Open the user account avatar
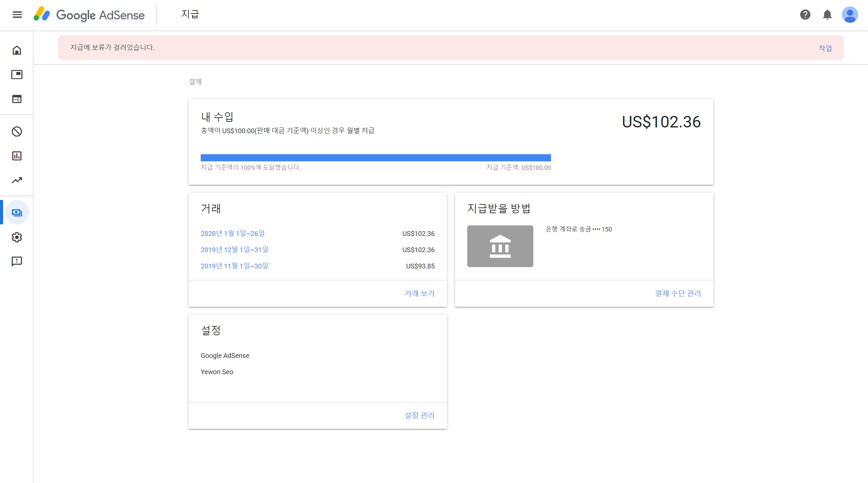The width and height of the screenshot is (868, 483). (x=850, y=15)
